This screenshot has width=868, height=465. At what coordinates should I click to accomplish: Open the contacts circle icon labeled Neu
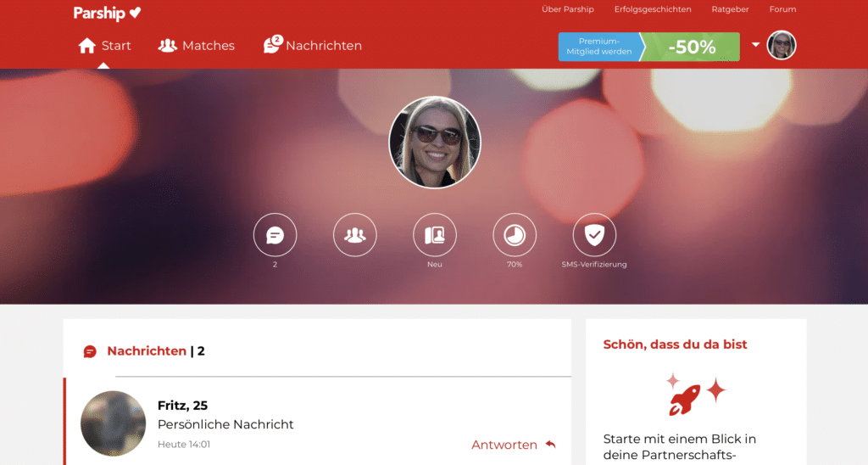click(x=435, y=235)
